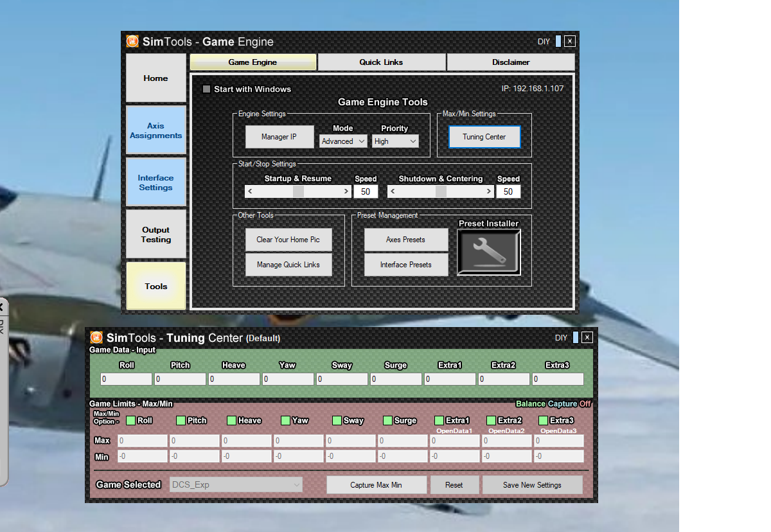Image resolution: width=771 pixels, height=532 pixels.
Task: Close the Tuning Center window
Action: pyautogui.click(x=587, y=337)
